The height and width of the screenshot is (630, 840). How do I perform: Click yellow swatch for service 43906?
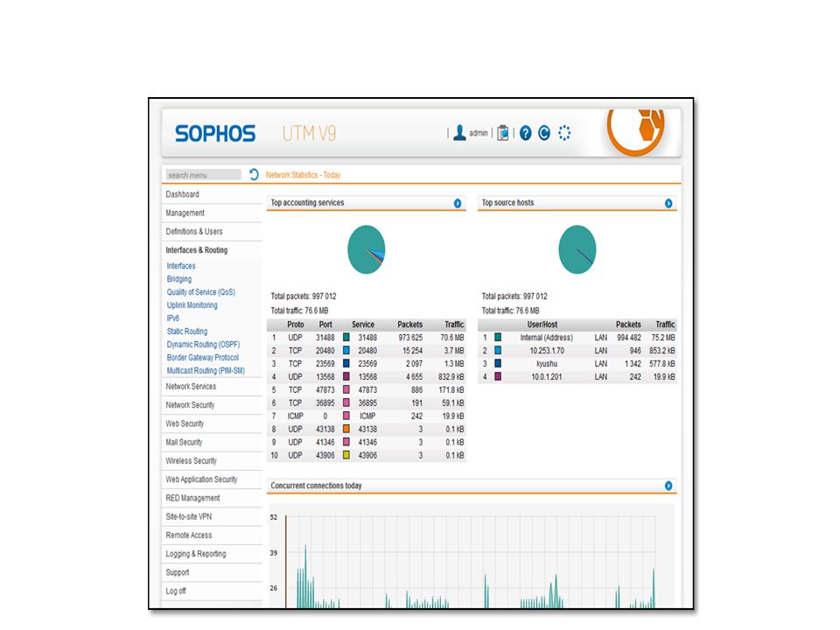346,455
